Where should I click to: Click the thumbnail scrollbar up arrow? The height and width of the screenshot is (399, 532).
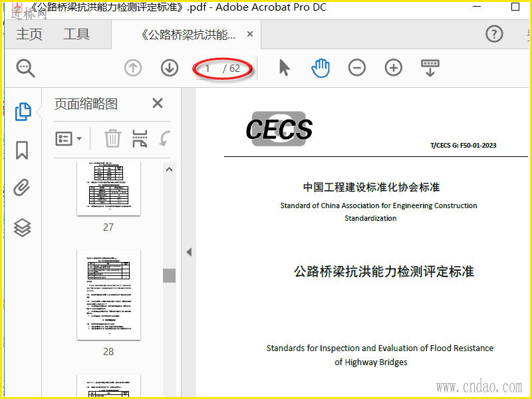[169, 170]
